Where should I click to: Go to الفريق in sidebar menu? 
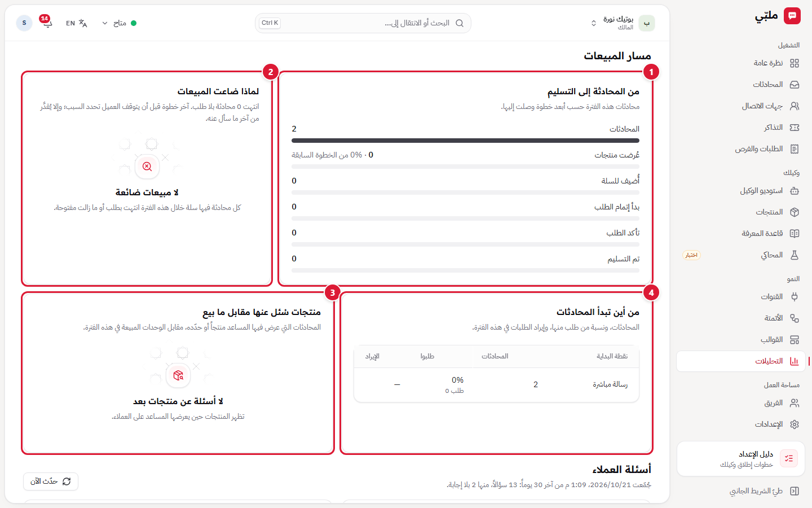(740, 403)
